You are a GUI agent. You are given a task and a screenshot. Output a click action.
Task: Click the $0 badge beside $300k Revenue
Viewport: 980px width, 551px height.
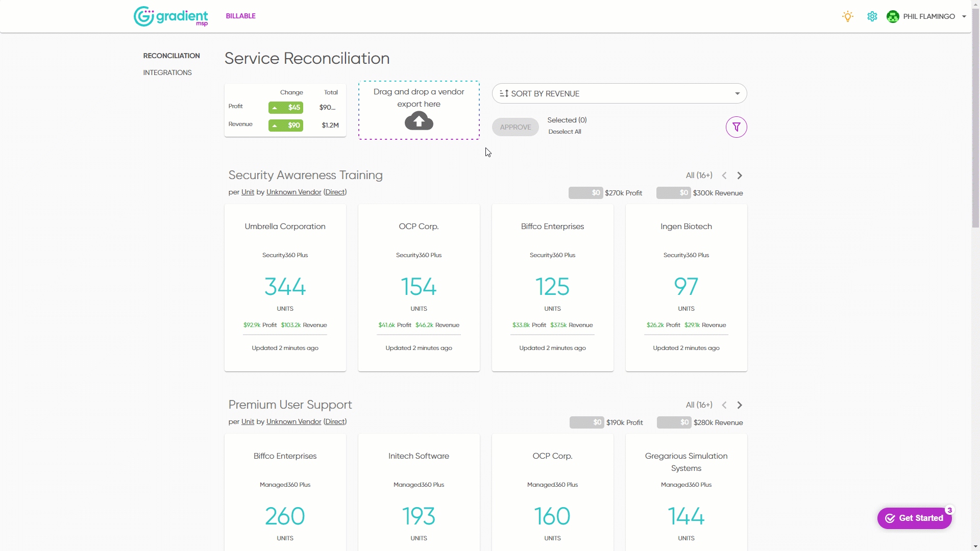[673, 193]
